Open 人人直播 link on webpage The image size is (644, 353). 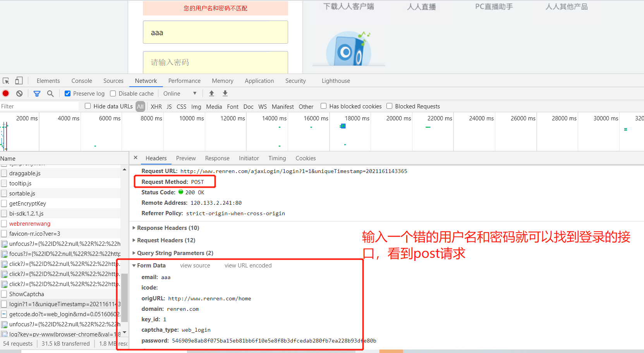pos(421,7)
